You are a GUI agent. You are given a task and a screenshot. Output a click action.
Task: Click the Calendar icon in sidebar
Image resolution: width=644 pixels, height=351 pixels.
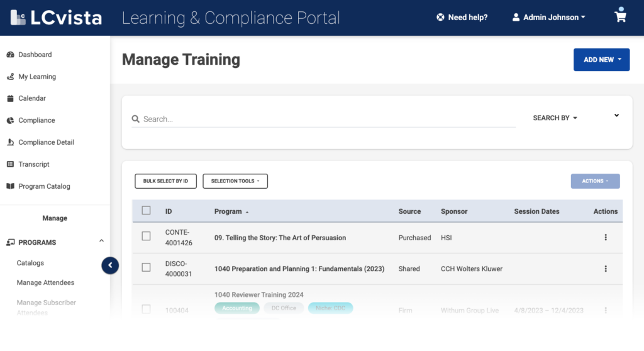click(x=10, y=98)
